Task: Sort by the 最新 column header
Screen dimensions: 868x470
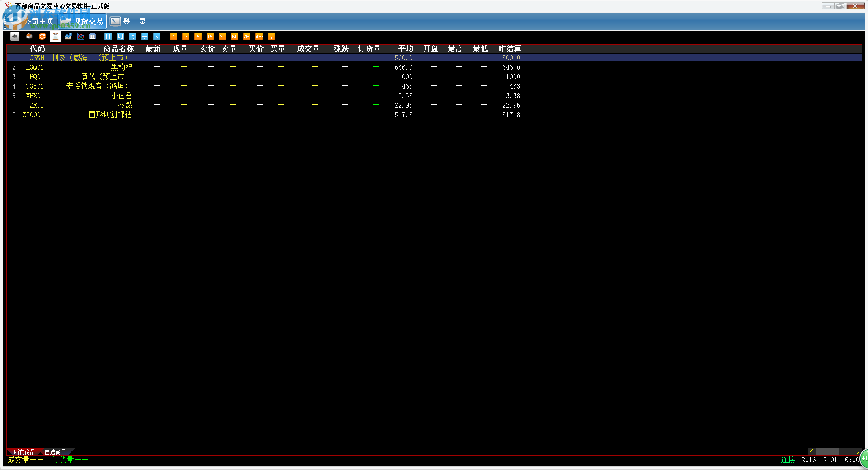Action: [153, 49]
